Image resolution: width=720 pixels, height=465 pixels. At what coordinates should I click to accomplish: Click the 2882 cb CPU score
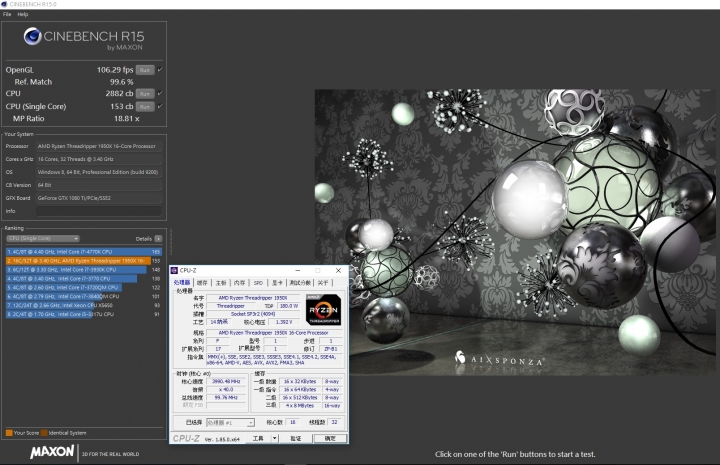tap(119, 93)
